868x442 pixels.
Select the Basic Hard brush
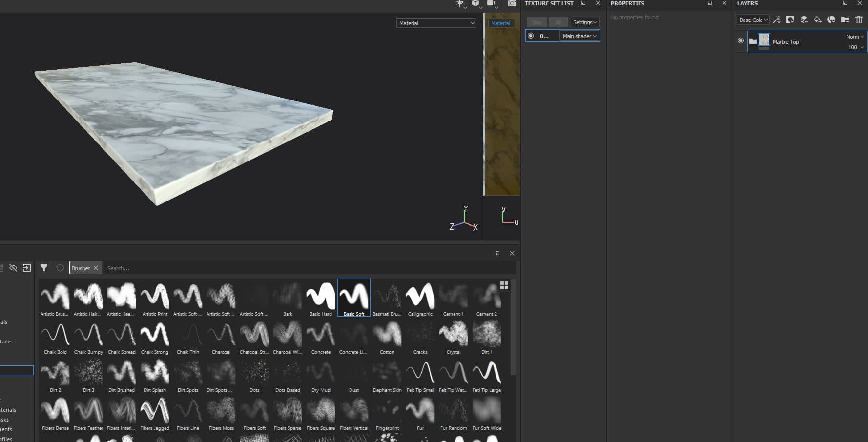point(321,298)
